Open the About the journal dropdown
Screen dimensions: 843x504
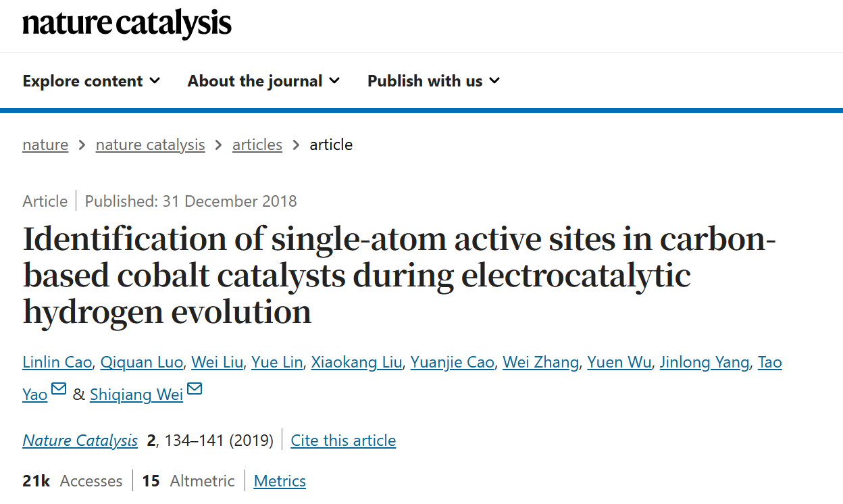263,81
